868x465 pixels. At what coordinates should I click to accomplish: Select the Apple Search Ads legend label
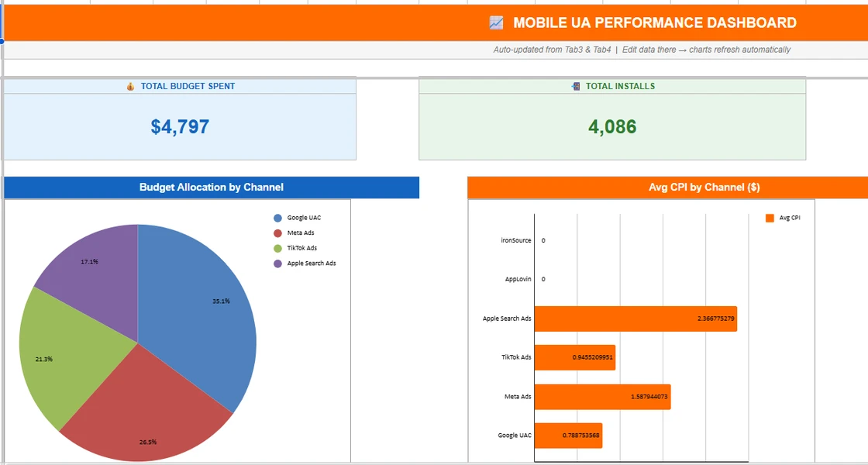pos(312,263)
